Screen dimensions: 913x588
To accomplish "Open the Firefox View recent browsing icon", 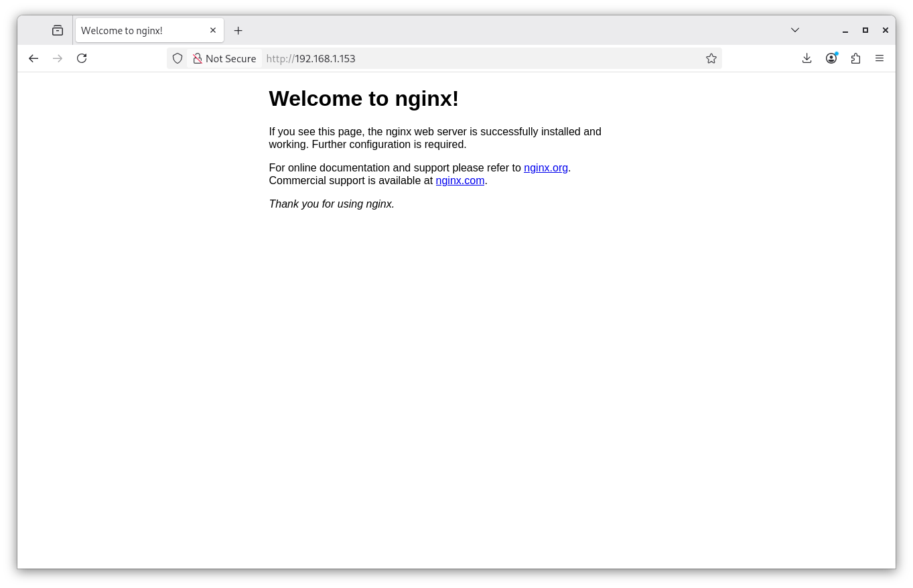I will pos(58,30).
